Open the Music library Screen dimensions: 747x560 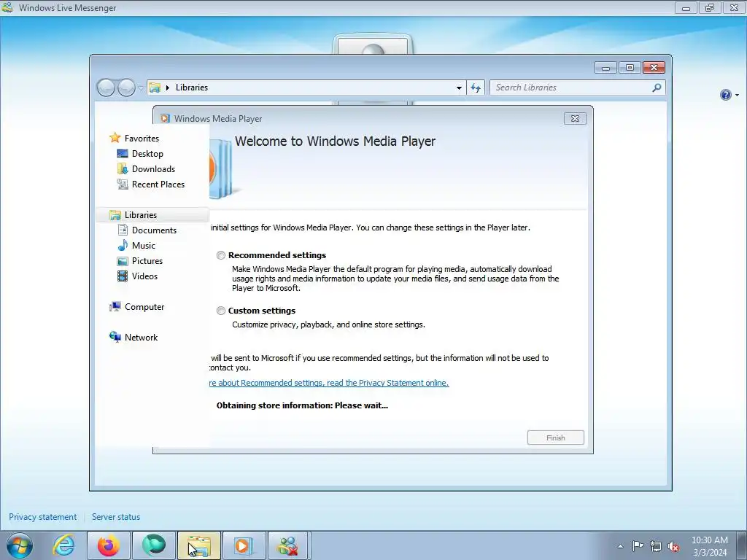coord(144,245)
